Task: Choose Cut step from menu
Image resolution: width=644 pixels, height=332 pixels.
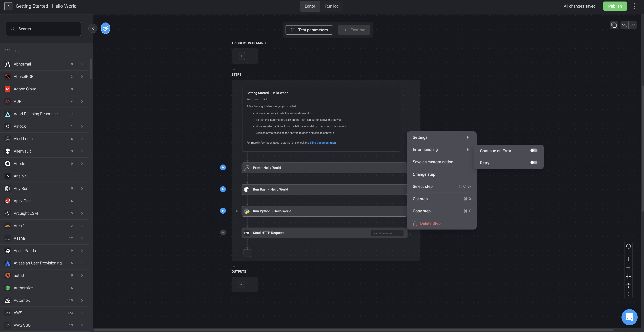Action: click(441, 199)
